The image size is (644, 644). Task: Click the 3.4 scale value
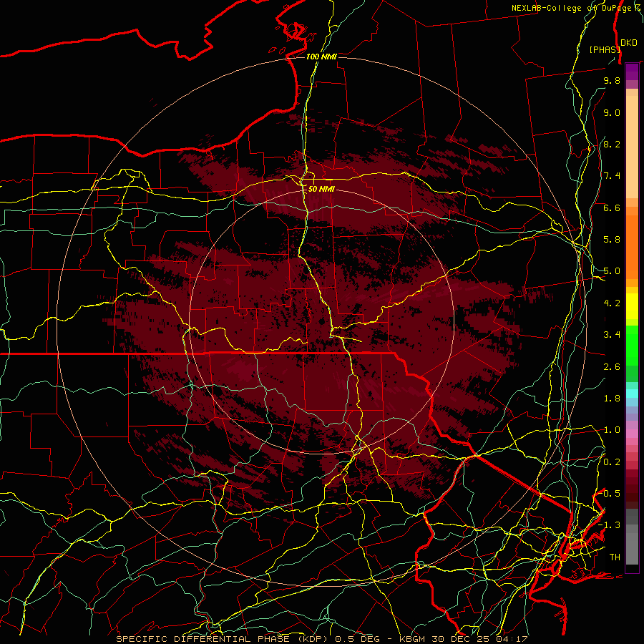point(612,335)
